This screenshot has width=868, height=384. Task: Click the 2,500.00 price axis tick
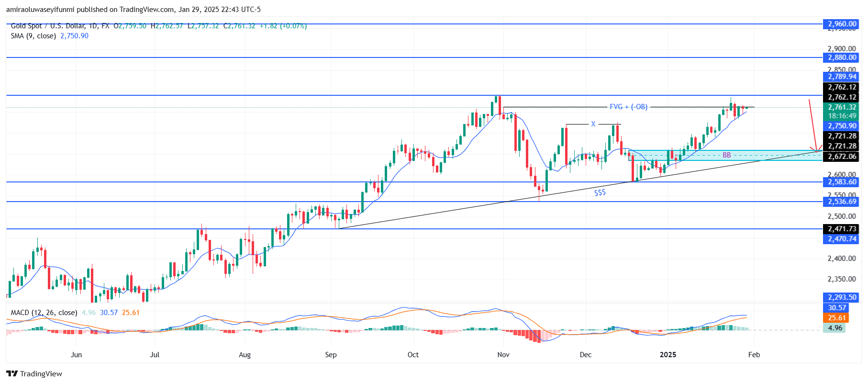point(842,216)
